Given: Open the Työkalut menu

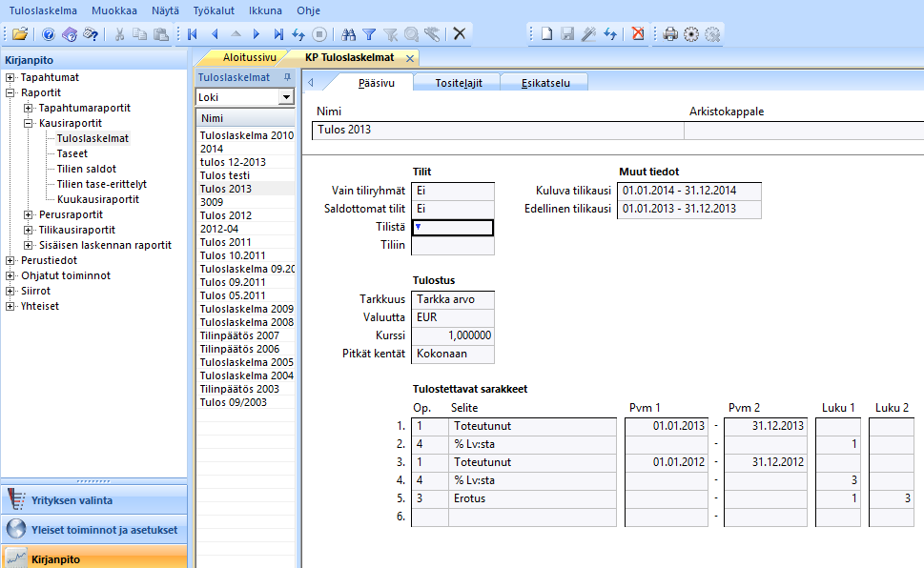Looking at the screenshot, I should (x=214, y=10).
